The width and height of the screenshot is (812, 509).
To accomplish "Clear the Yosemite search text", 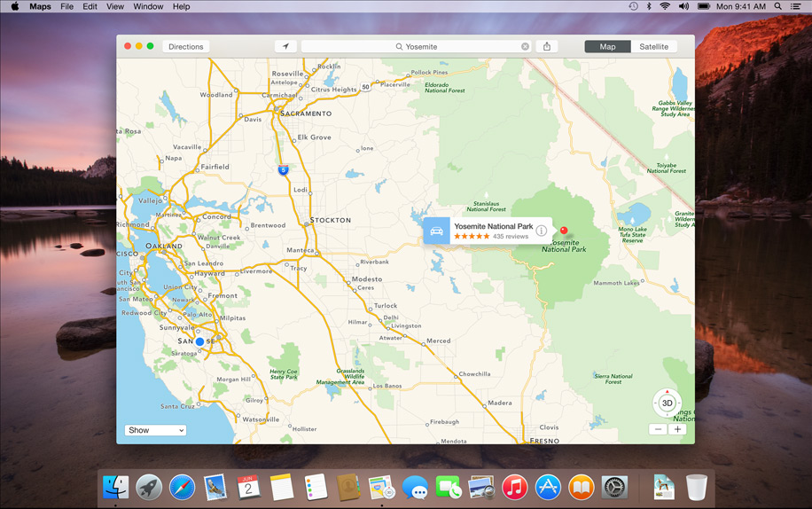I will [x=525, y=47].
